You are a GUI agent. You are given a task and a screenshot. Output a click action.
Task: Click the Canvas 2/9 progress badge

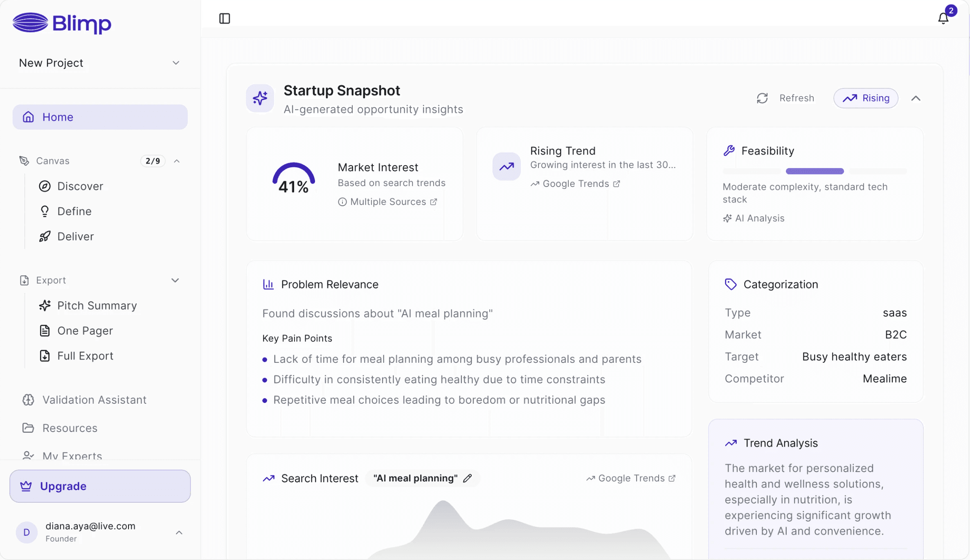pyautogui.click(x=153, y=161)
